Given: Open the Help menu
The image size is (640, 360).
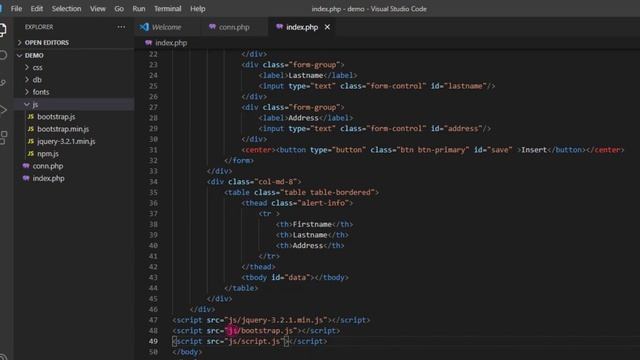Looking at the screenshot, I should pos(198,9).
